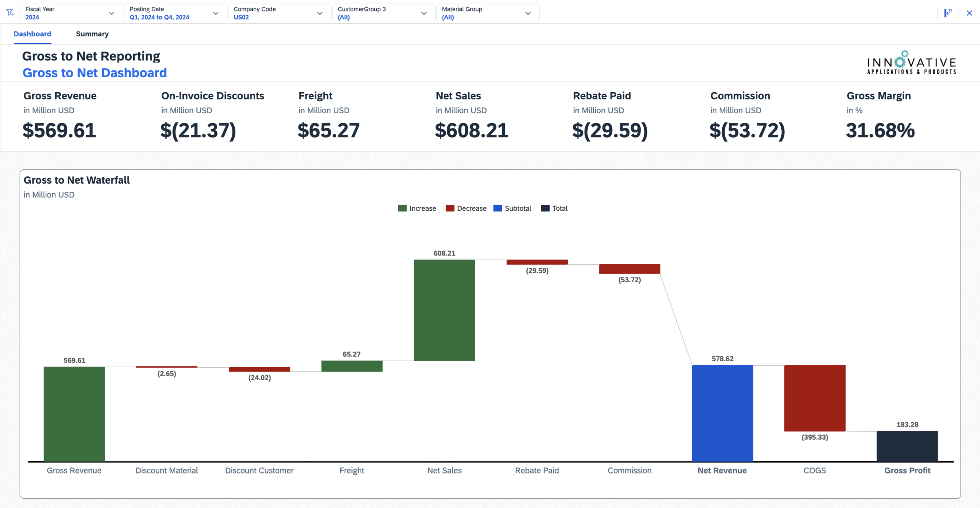Expand the Material Group dropdown
The image size is (980, 508).
coord(528,13)
